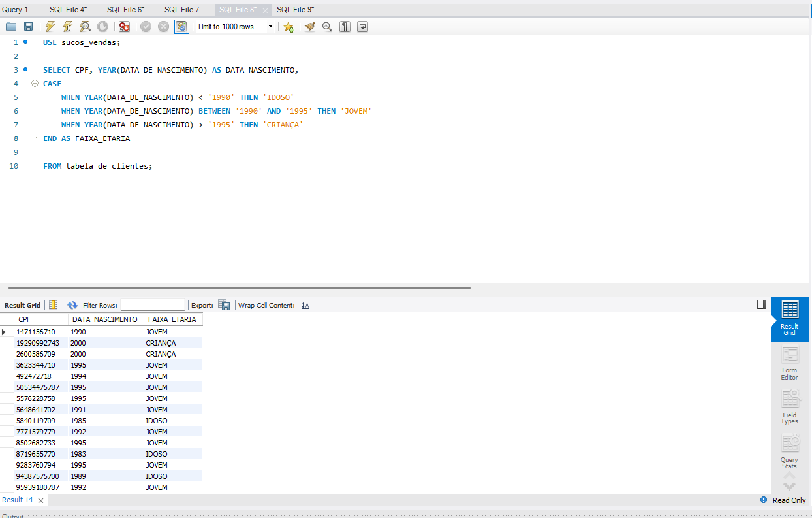812x518 pixels.
Task: Toggle invisible characters pilcrow icon
Action: coord(345,27)
